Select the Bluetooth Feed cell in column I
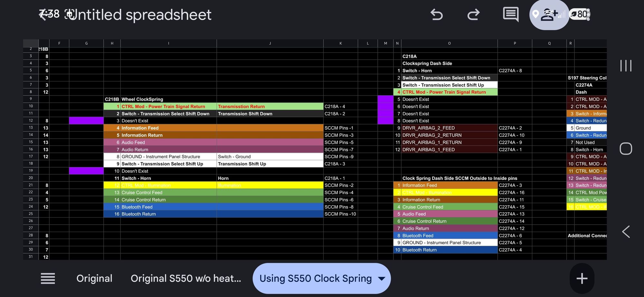The width and height of the screenshot is (644, 297). pyautogui.click(x=168, y=207)
